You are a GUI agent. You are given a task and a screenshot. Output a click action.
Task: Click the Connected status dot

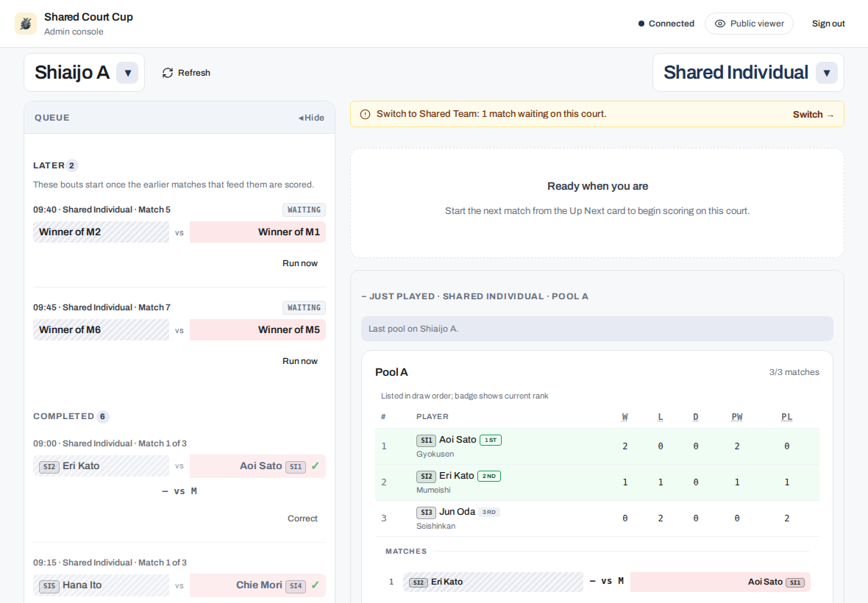pos(641,24)
